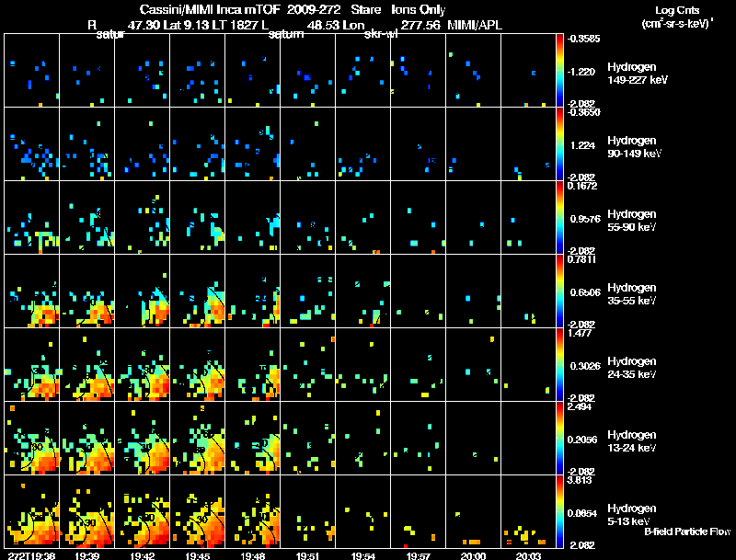Click the '0.3026' color scale value
The height and width of the screenshot is (560, 736).
[x=585, y=366]
